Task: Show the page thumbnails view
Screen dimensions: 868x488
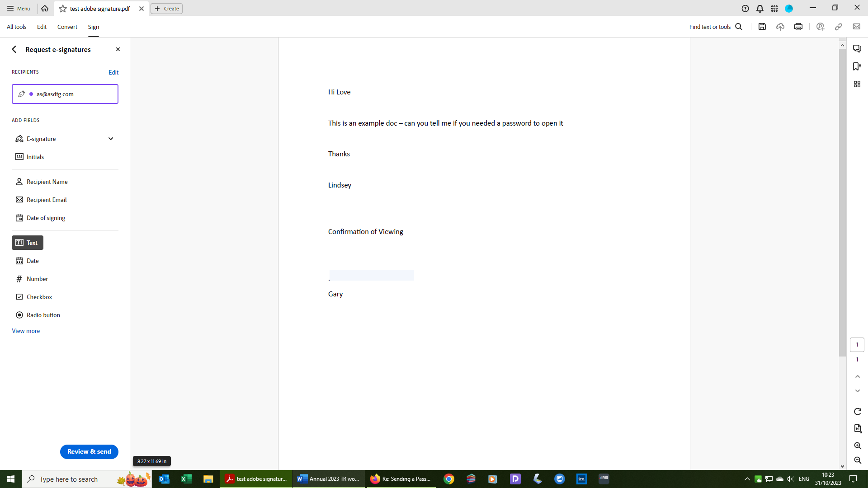Action: coord(857,84)
